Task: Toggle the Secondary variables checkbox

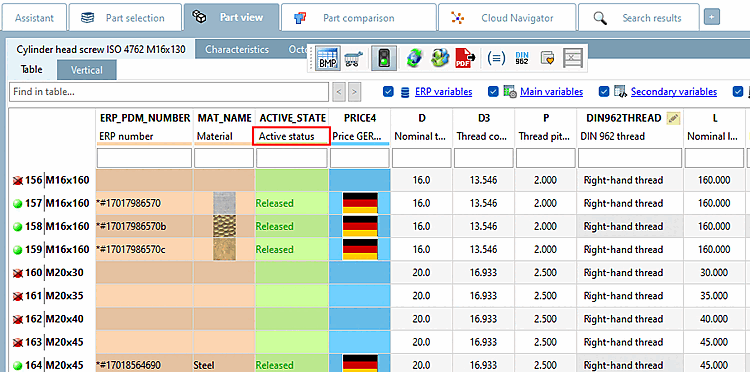Action: (604, 92)
